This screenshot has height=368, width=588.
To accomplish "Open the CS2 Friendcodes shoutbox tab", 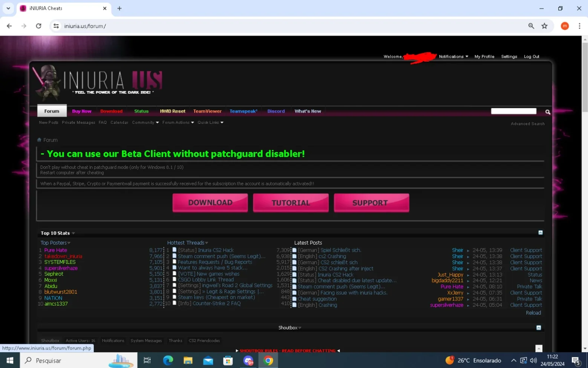I will click(x=204, y=340).
